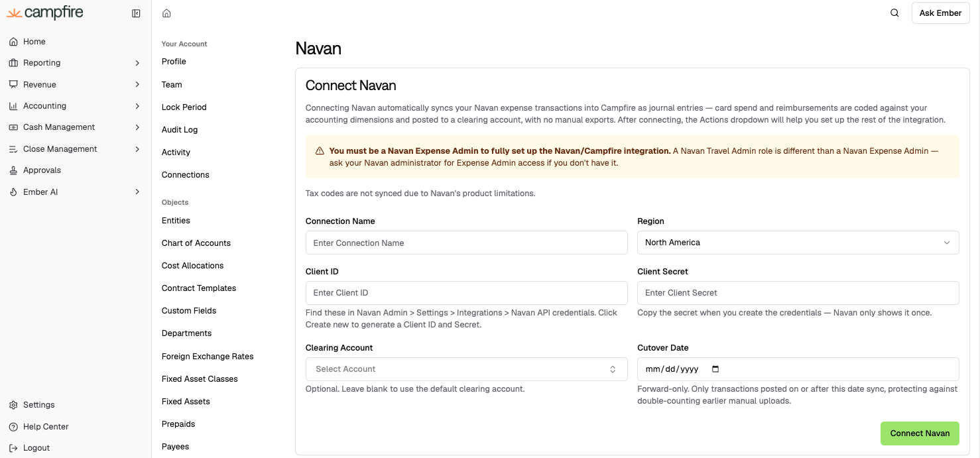The image size is (980, 458).
Task: Click the warning triangle icon in the alert
Action: [x=320, y=151]
